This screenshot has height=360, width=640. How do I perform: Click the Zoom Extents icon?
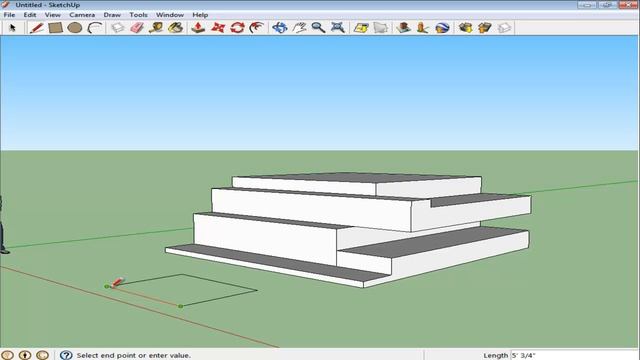(x=338, y=28)
